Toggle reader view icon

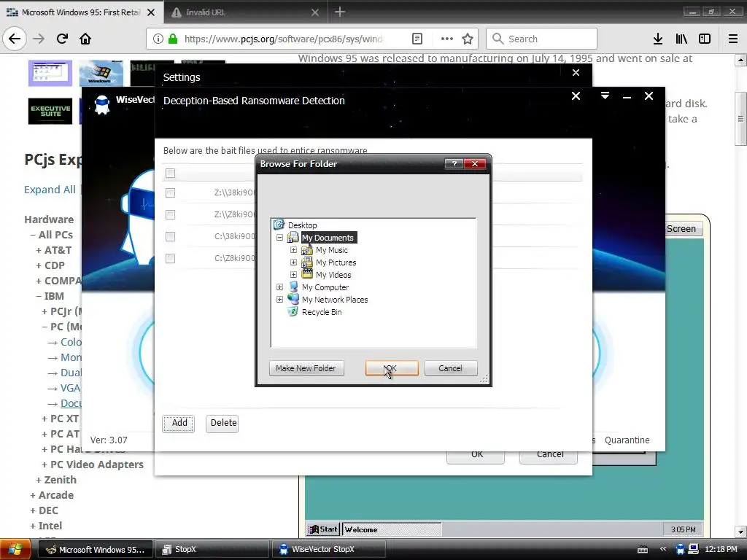point(417,39)
